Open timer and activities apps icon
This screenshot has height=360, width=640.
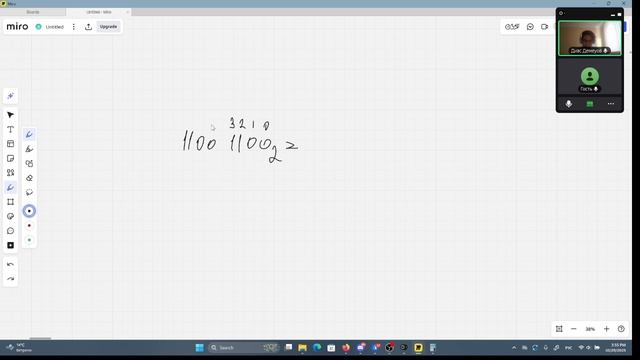coord(512,27)
